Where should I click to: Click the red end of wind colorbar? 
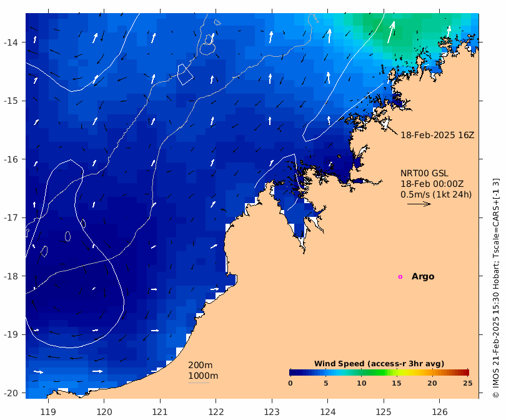(465, 372)
